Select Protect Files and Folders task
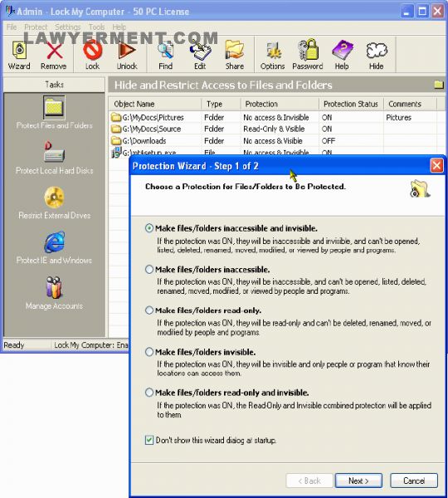 [54, 113]
